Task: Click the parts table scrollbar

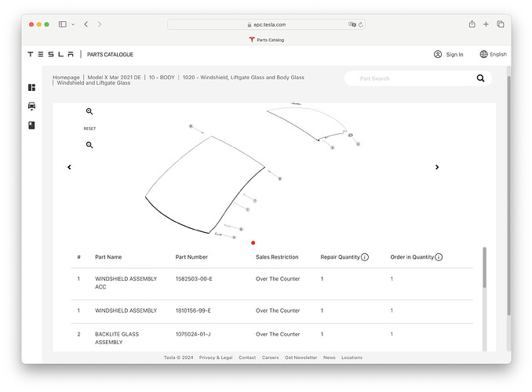Action: tap(484, 267)
